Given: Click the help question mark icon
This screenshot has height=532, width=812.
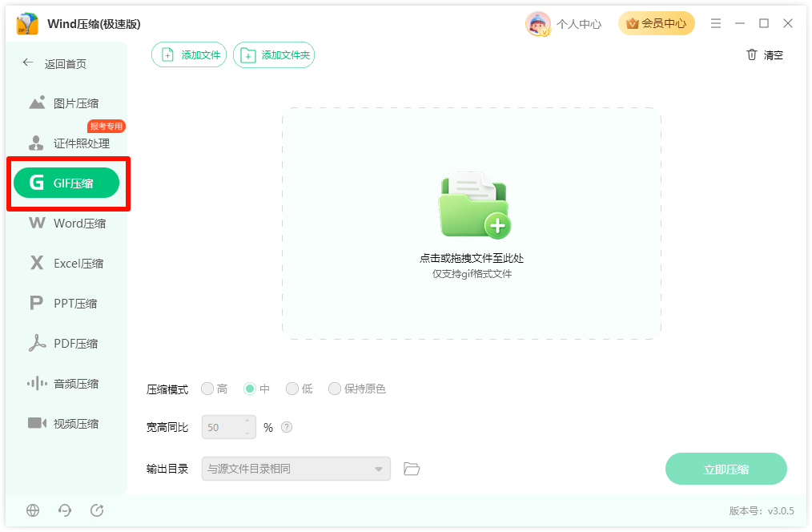Looking at the screenshot, I should coord(287,427).
